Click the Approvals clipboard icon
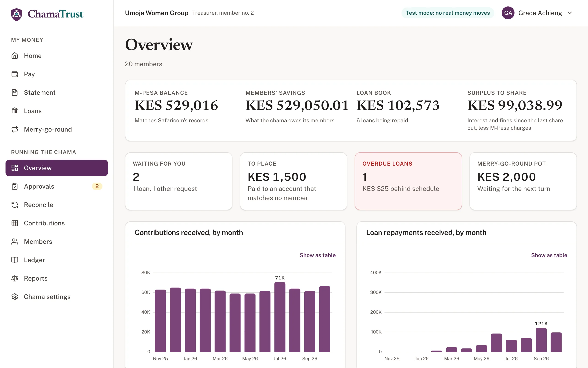The image size is (588, 368). point(15,187)
